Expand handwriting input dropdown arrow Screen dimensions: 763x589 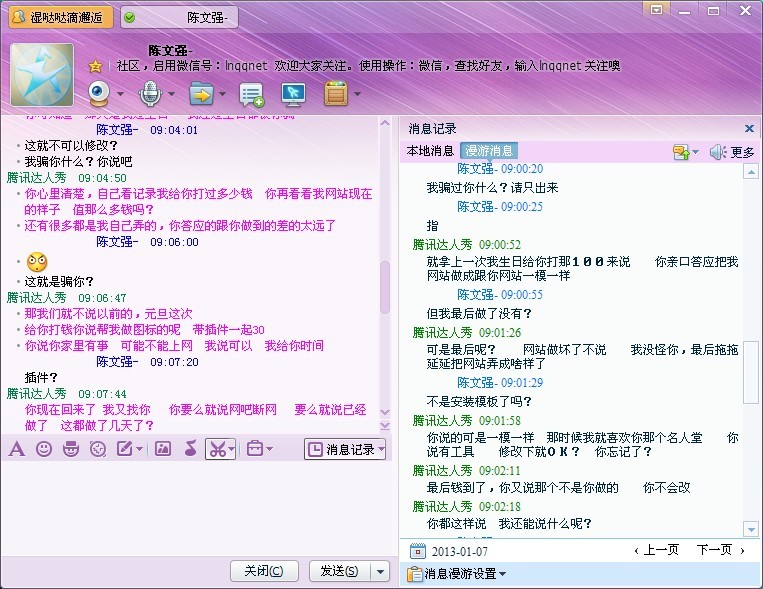click(x=140, y=449)
